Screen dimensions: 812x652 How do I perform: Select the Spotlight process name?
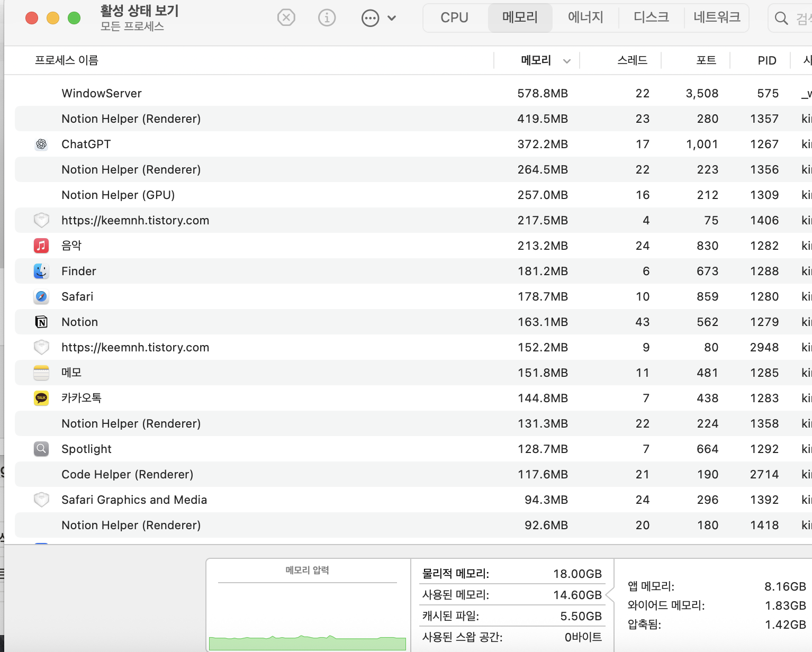pos(86,449)
